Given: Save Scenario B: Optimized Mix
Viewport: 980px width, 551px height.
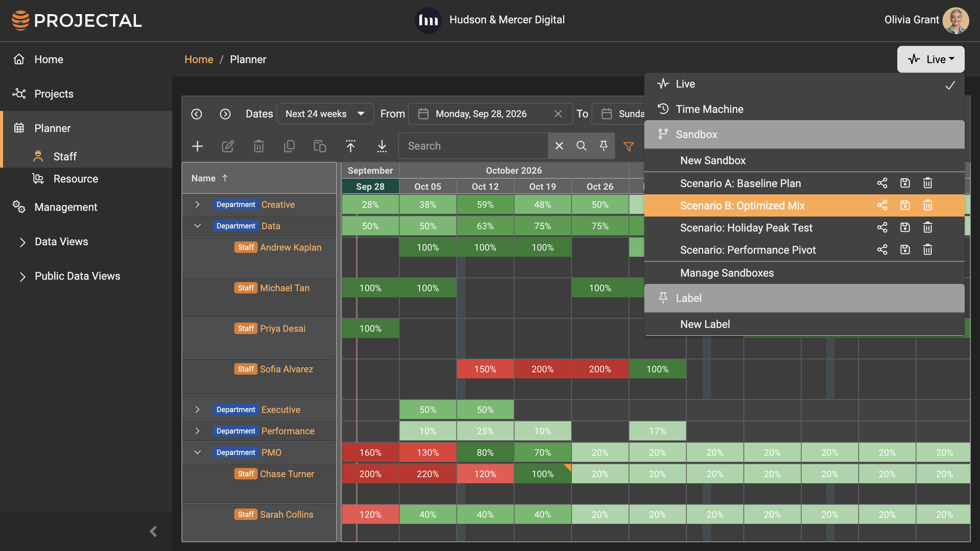Looking at the screenshot, I should (905, 205).
